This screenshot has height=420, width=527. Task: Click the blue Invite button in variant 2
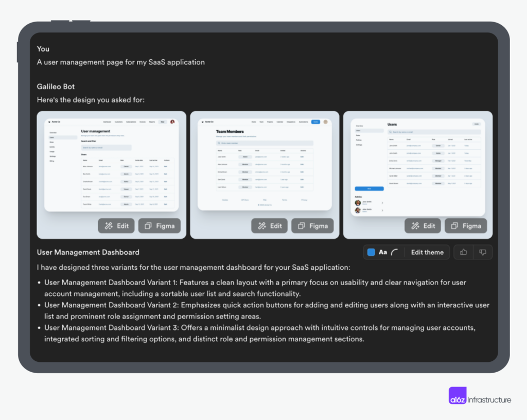(315, 122)
